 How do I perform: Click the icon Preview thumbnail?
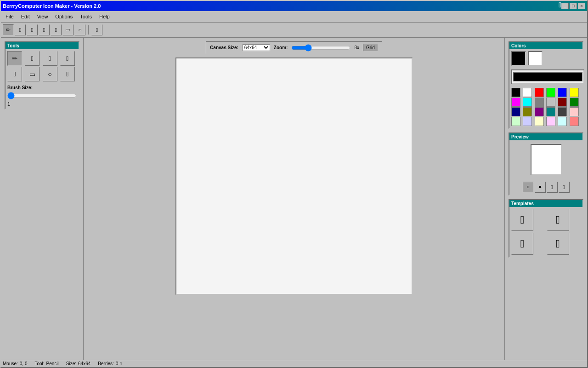[546, 160]
